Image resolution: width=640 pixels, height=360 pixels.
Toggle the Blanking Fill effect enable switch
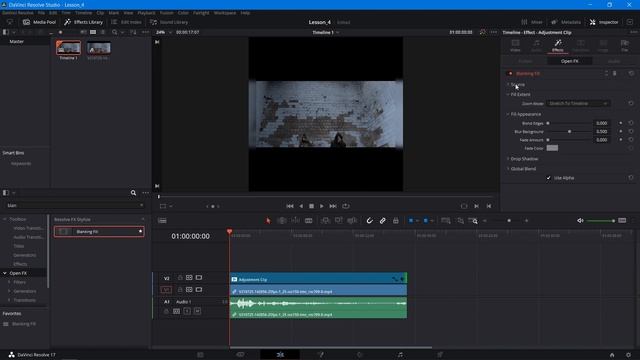510,73
